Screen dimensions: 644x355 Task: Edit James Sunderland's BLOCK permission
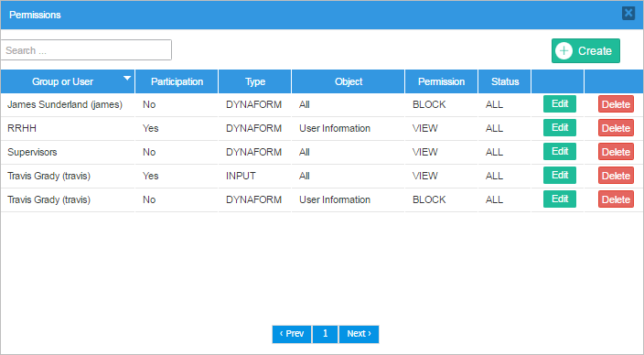click(560, 104)
